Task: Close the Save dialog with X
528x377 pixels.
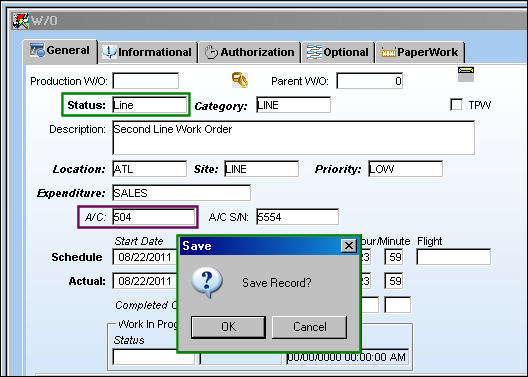Action: click(349, 246)
